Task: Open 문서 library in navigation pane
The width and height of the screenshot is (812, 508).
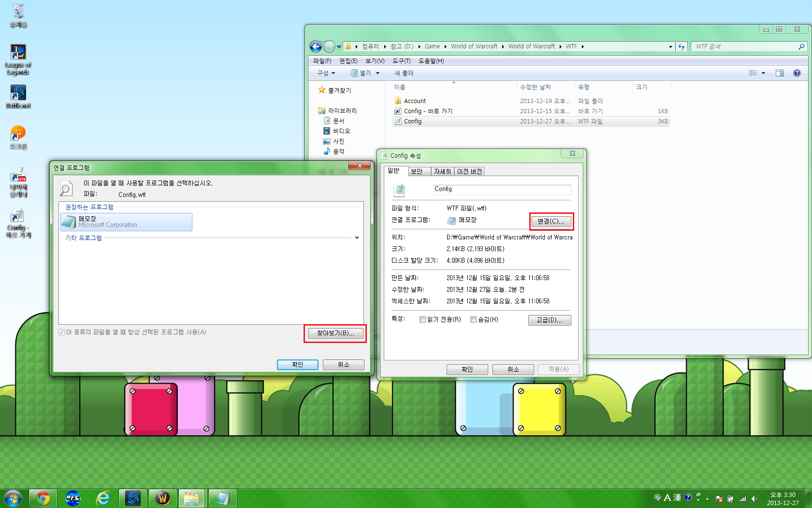Action: 334,121
